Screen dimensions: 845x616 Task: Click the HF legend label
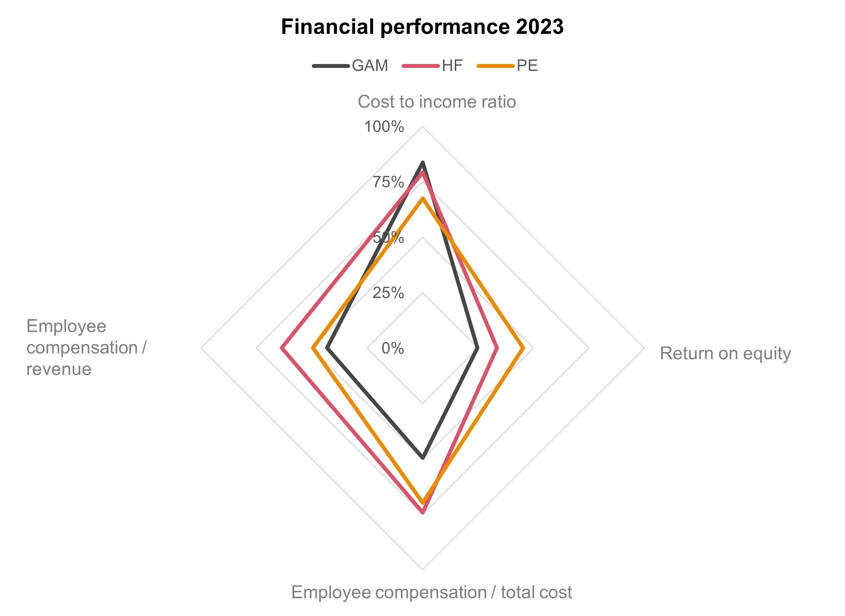[452, 66]
